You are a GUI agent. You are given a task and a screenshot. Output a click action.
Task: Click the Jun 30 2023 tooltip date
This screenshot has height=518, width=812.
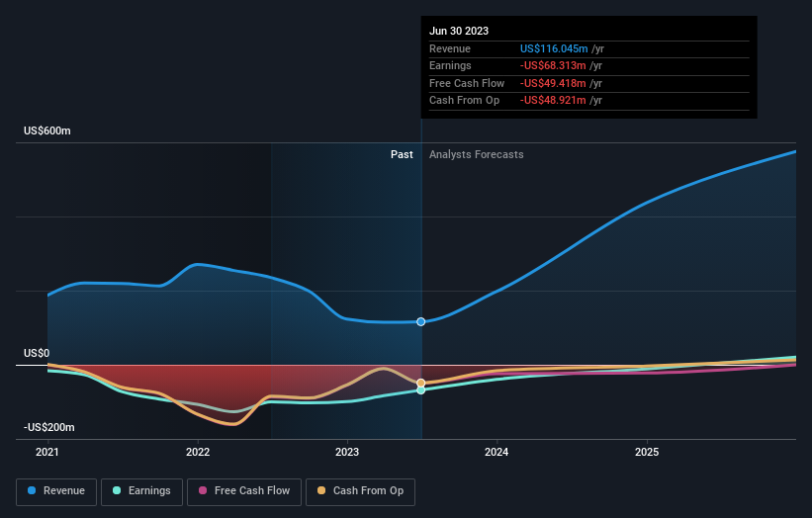459,31
